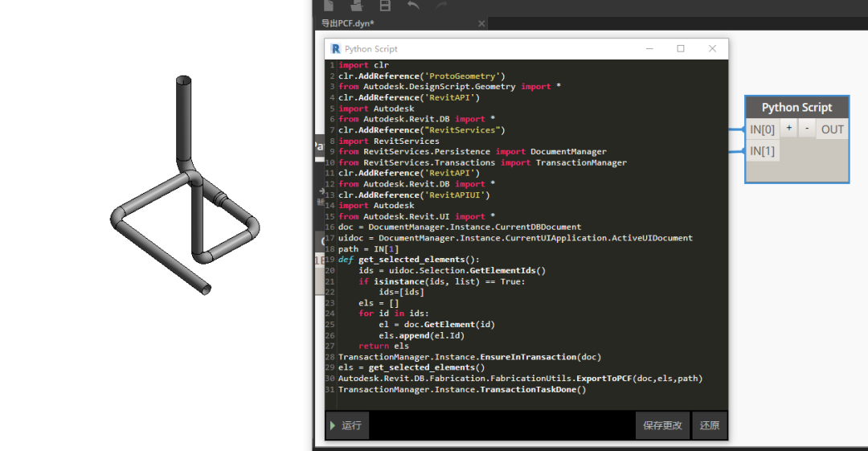Click the IN[0] port on Python Script node
868x451 pixels.
pos(762,129)
